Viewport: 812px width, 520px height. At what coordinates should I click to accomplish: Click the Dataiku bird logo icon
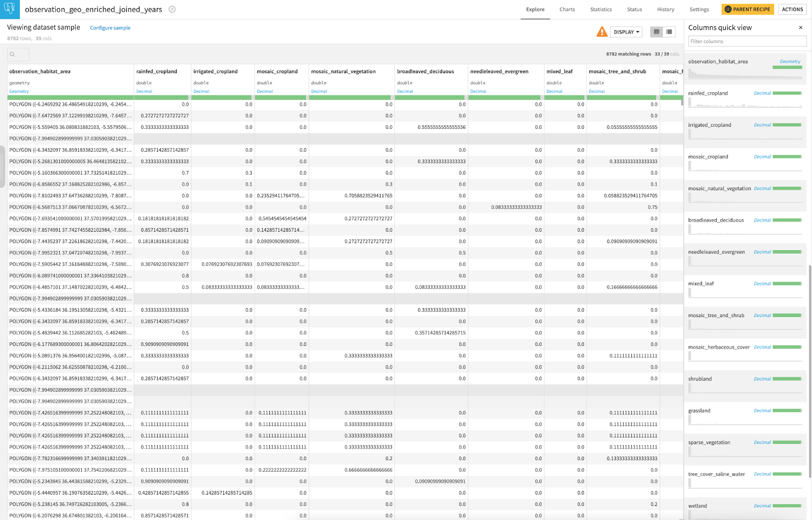10,9
